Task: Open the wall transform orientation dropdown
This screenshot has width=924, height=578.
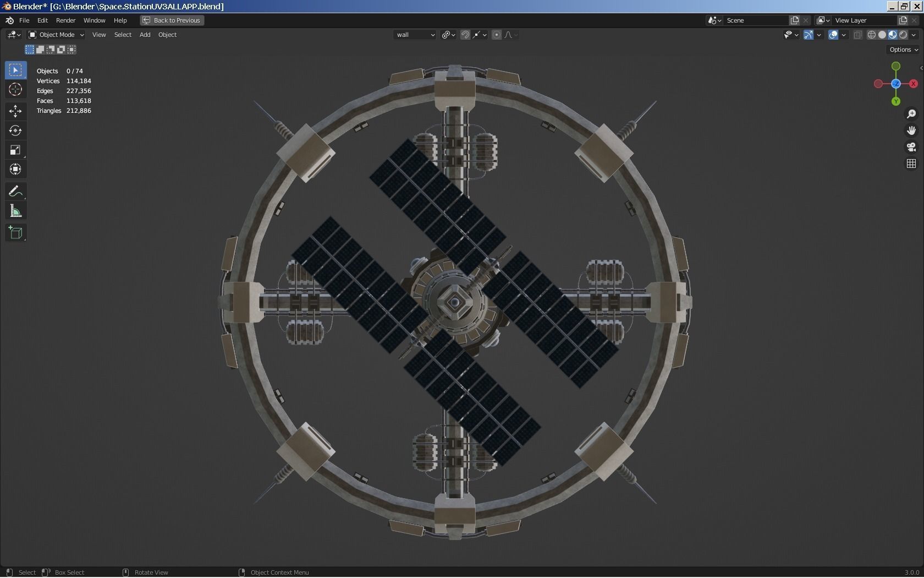Action: coord(415,35)
